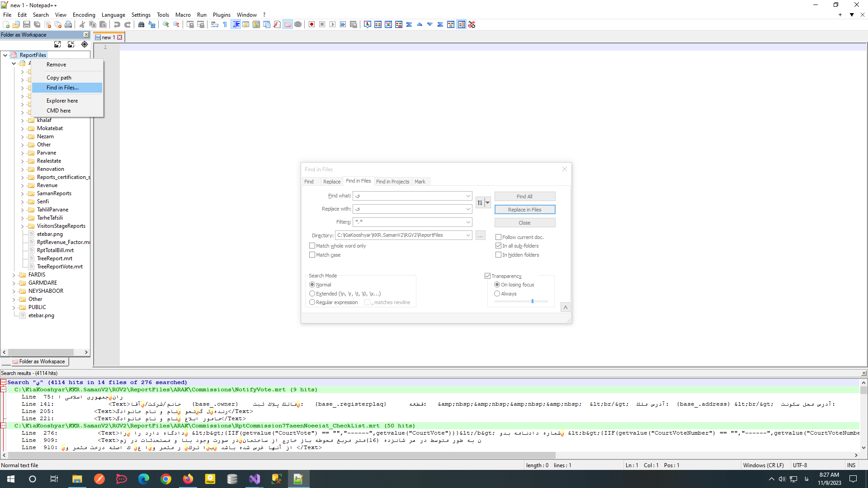Click the Save All toolbar icon
This screenshot has width=868, height=488.
tap(37, 24)
